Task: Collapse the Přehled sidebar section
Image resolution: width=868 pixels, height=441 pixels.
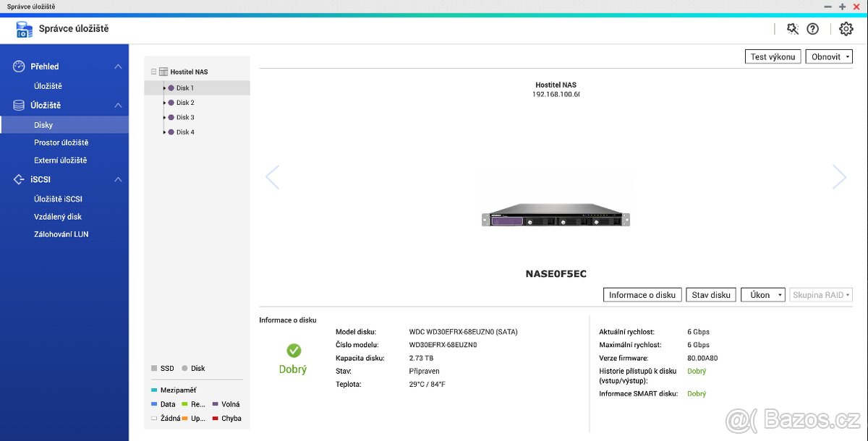Action: tap(118, 67)
